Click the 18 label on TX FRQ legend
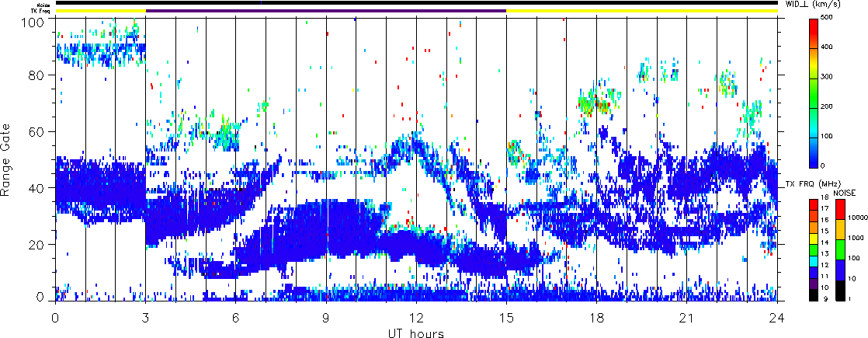Screen dimensions: 868x338 [x=825, y=198]
